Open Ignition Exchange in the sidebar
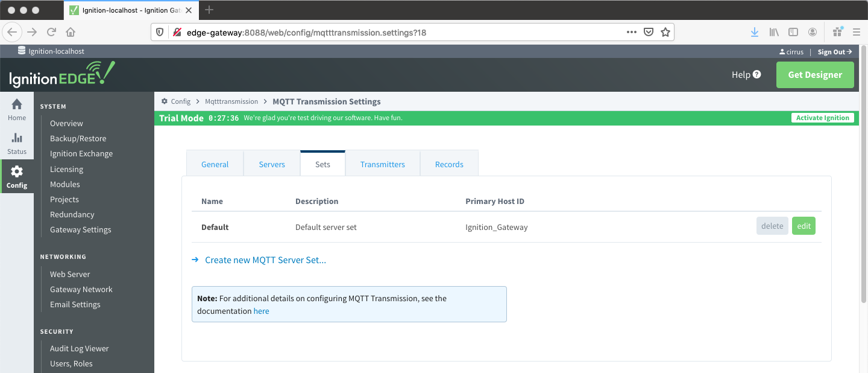 tap(81, 153)
